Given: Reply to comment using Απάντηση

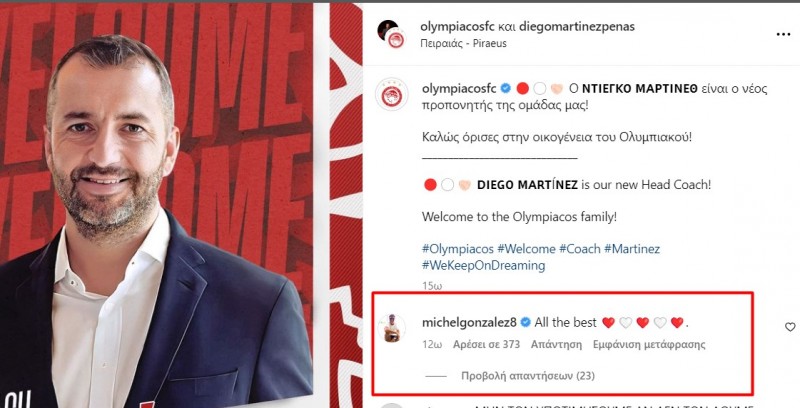Looking at the screenshot, I should [x=556, y=344].
